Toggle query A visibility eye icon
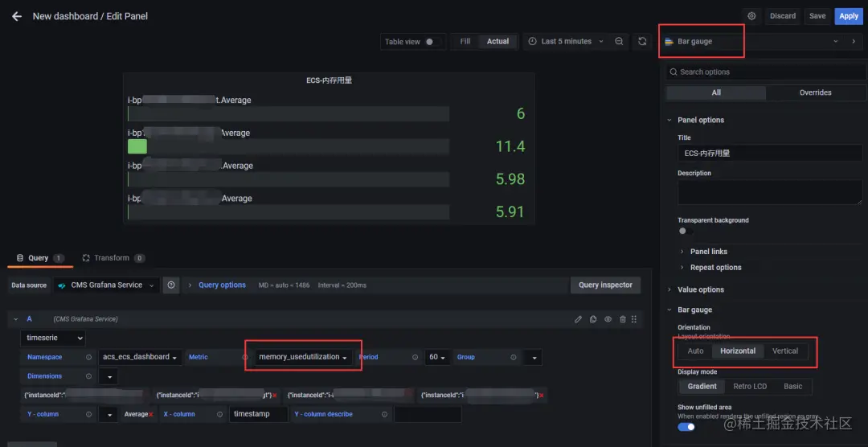Viewport: 868px width, 447px height. click(608, 319)
